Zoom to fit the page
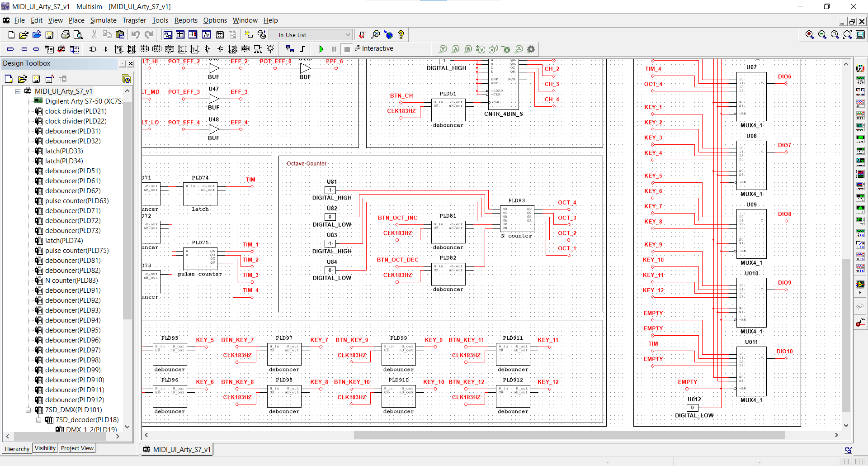Screen dimensions: 868x466 [848, 35]
